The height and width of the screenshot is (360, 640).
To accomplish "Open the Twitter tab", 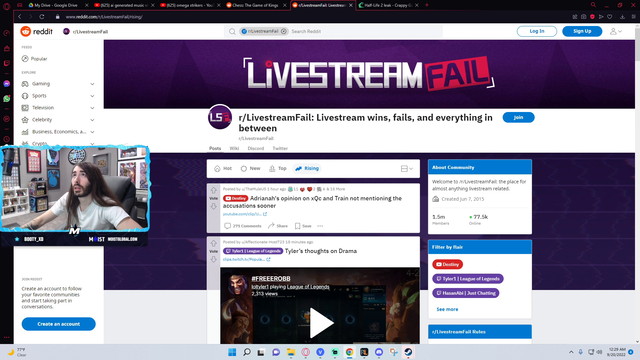I will tap(280, 148).
